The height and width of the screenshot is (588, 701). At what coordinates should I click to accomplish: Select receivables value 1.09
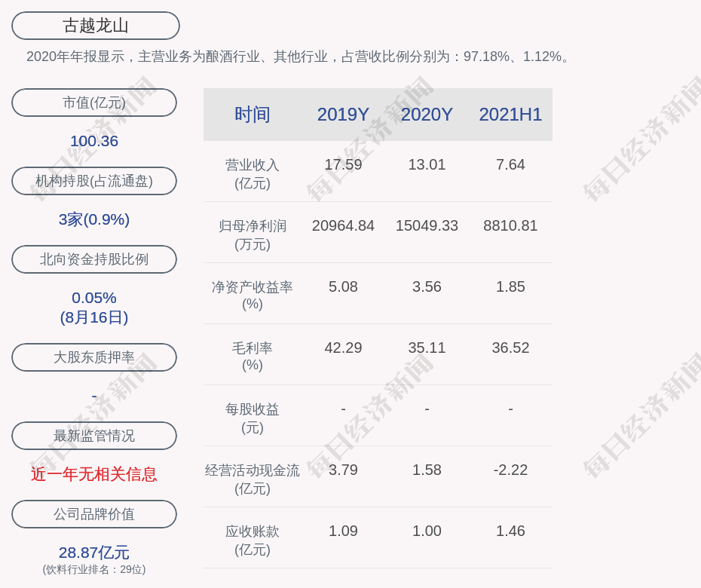[344, 531]
